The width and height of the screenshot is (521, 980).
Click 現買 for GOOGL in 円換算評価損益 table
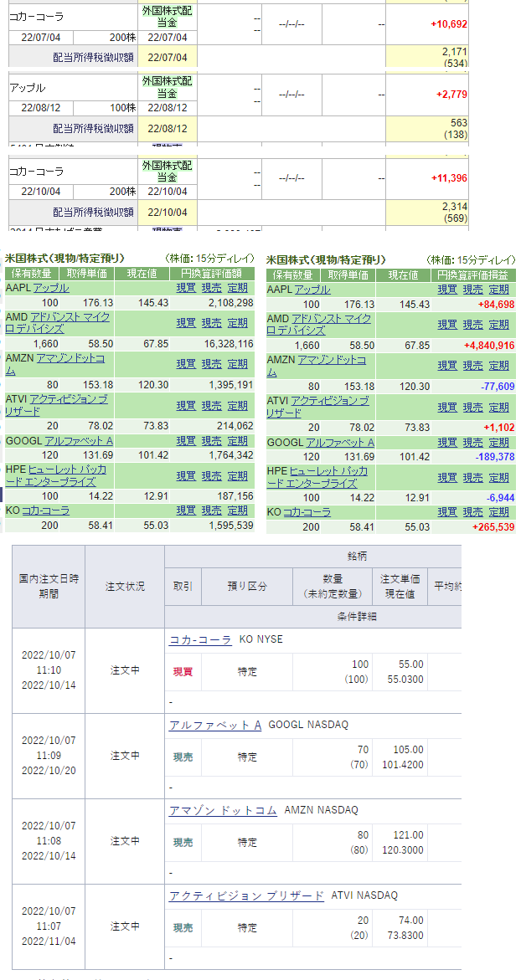[x=447, y=442]
